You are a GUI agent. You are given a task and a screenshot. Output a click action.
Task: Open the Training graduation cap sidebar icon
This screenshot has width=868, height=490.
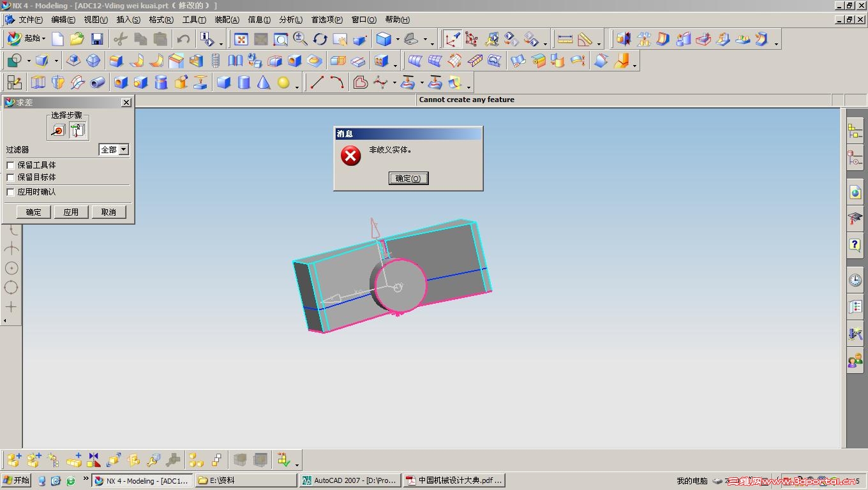[x=855, y=218]
